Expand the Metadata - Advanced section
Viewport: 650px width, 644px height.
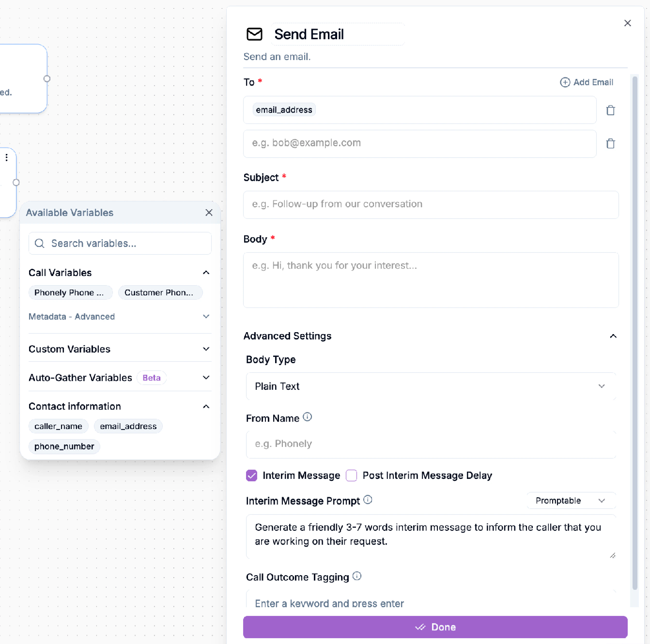pyautogui.click(x=206, y=316)
